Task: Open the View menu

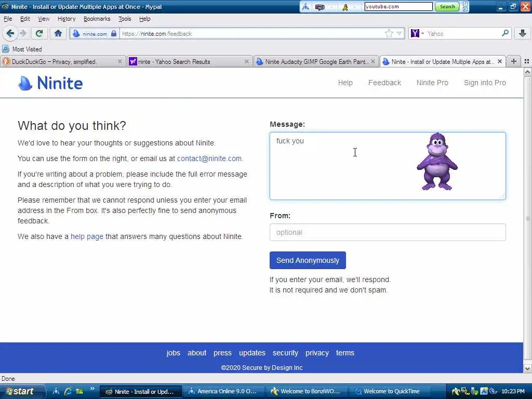Action: point(44,19)
